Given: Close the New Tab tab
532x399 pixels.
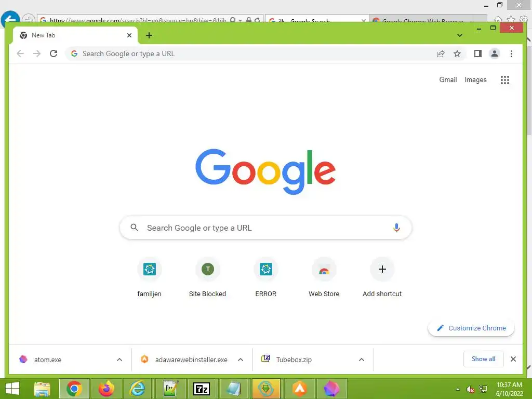Looking at the screenshot, I should [x=129, y=35].
